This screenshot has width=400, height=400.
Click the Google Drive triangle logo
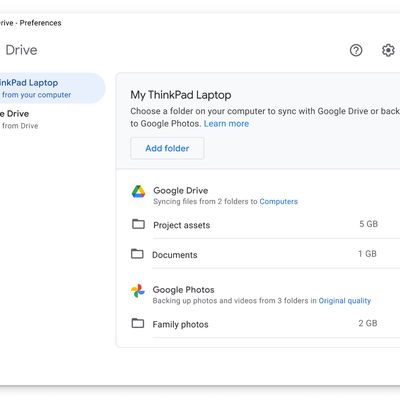[138, 192]
